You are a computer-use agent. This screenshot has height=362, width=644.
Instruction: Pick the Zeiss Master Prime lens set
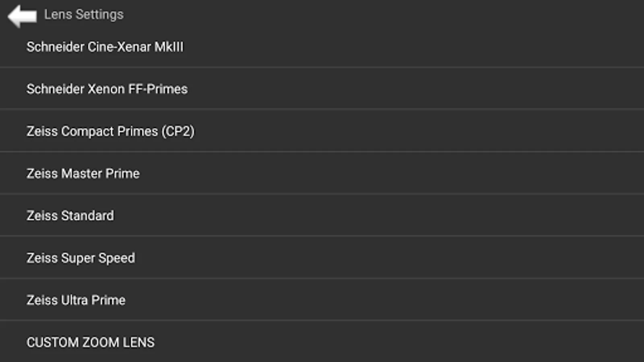[83, 174]
